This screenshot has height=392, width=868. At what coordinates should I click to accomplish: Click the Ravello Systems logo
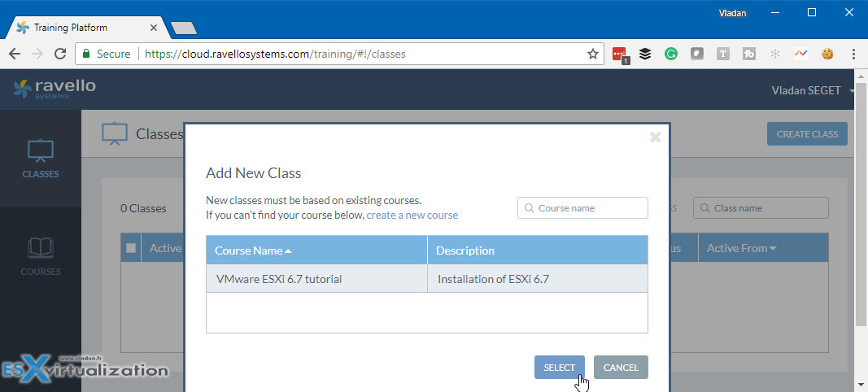55,89
